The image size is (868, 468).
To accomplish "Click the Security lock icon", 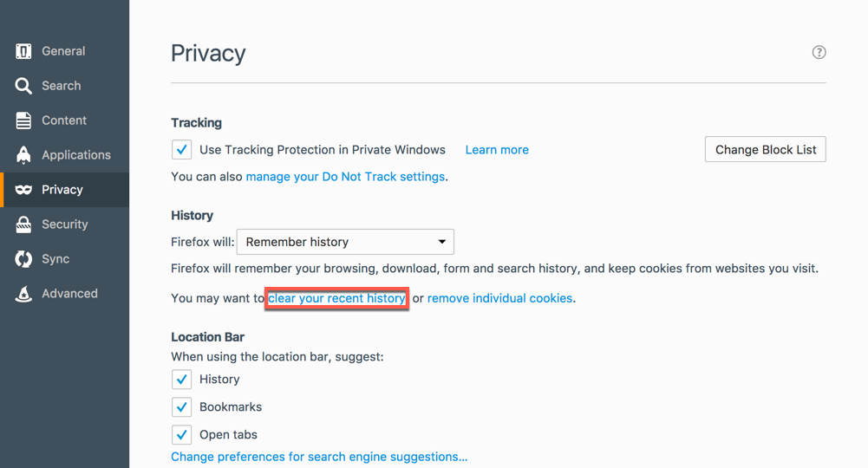I will pyautogui.click(x=23, y=224).
